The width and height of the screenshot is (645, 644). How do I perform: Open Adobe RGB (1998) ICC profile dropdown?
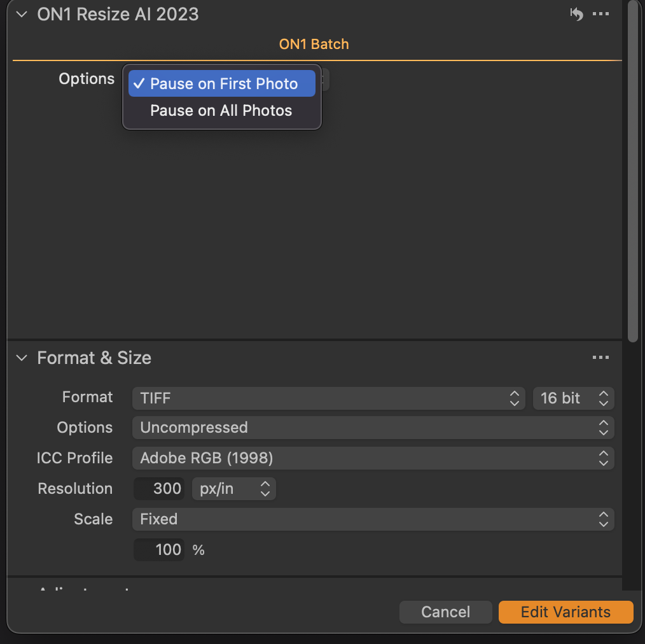point(373,458)
